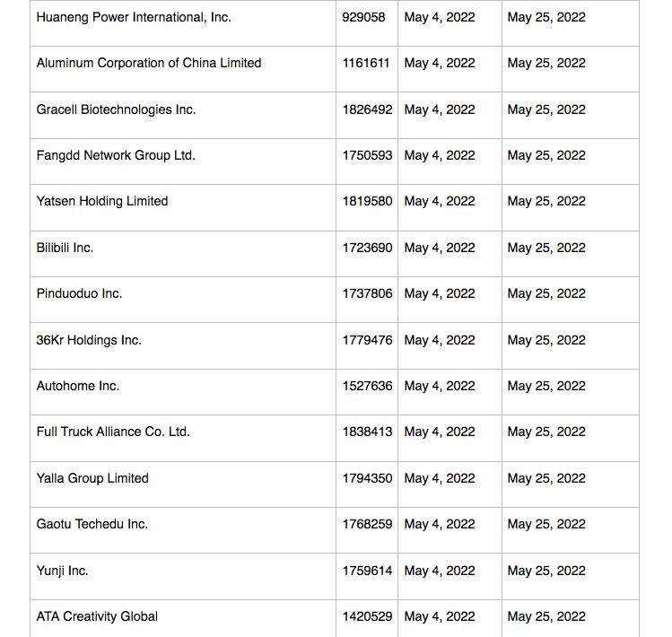Screen dimensions: 672x637
Task: Click the Pinduoduo Inc. company cell
Action: click(x=79, y=293)
